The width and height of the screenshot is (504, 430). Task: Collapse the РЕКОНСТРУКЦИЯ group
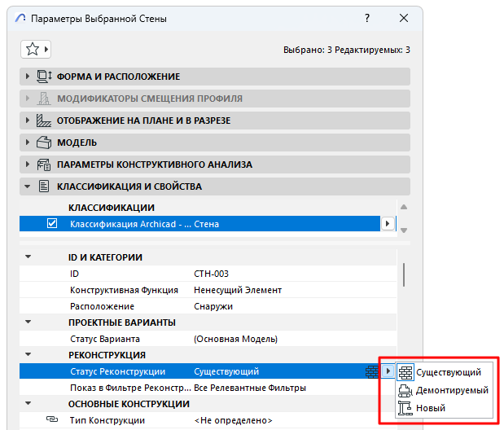[x=28, y=354]
